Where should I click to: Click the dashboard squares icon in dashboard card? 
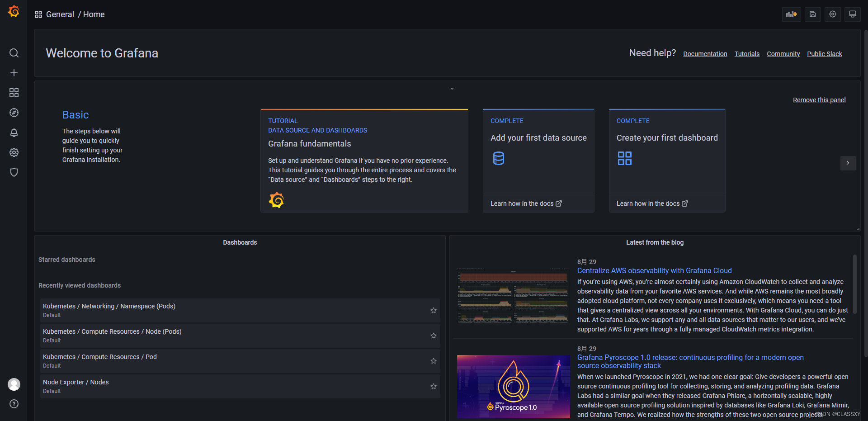click(625, 158)
